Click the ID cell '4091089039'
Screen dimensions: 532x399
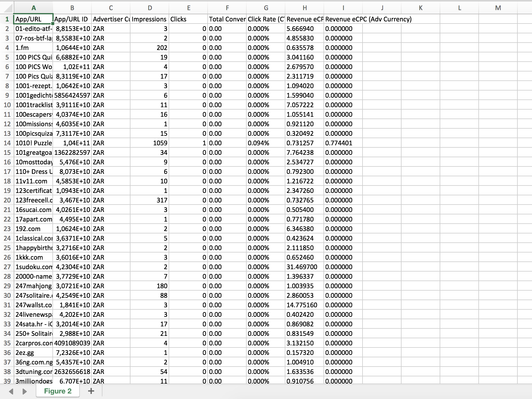(72, 343)
